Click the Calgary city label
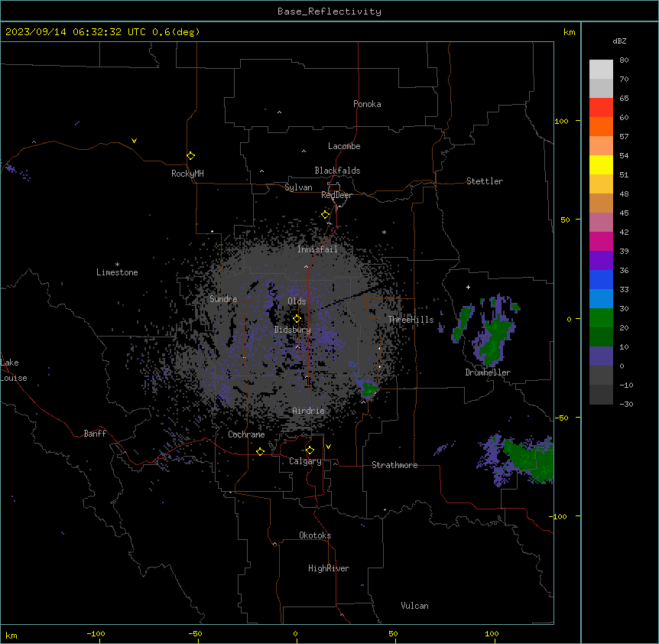The width and height of the screenshot is (659, 644). [x=305, y=461]
